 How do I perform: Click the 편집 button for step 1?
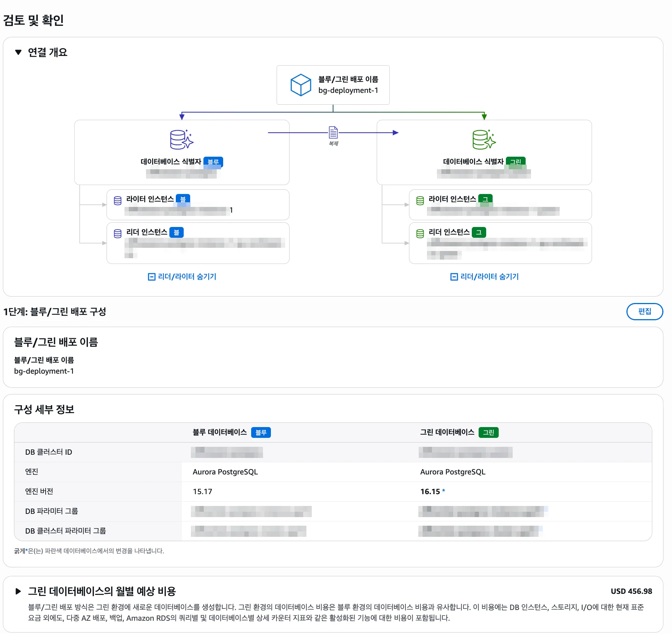pyautogui.click(x=644, y=311)
